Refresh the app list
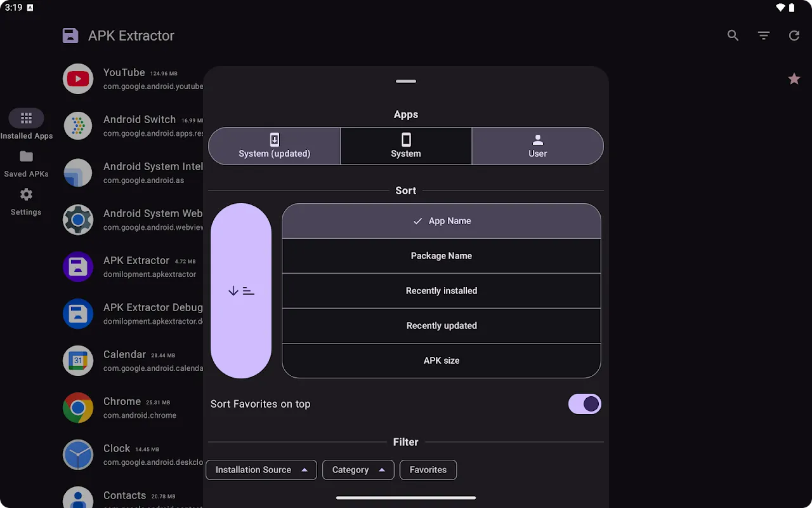Screen dimensions: 812x508 [794, 36]
